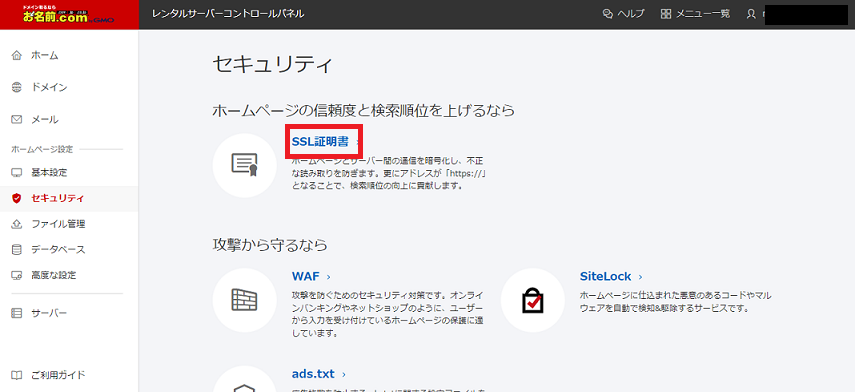The width and height of the screenshot is (855, 392).
Task: Click the 攻撃から守るなら heading
Action: (270, 245)
